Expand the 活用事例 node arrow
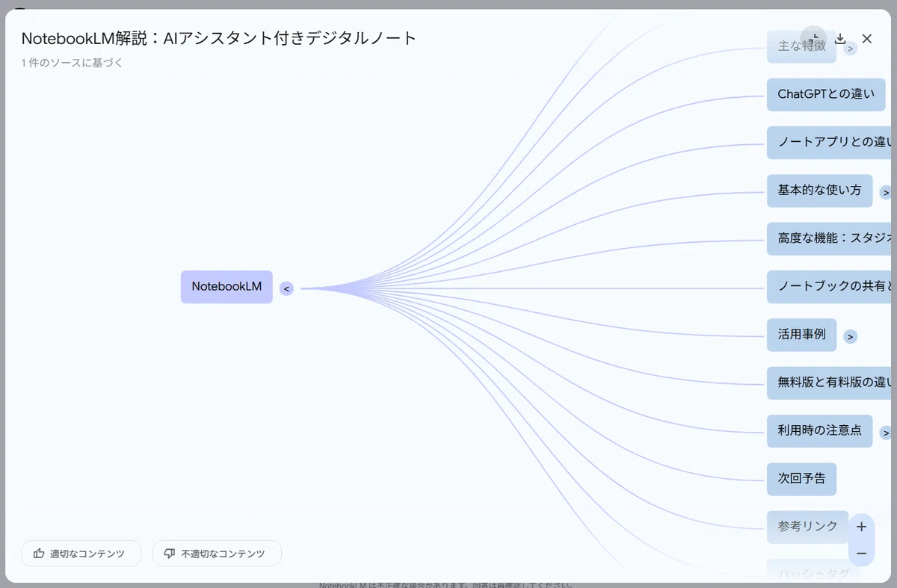The image size is (897, 588). click(850, 337)
